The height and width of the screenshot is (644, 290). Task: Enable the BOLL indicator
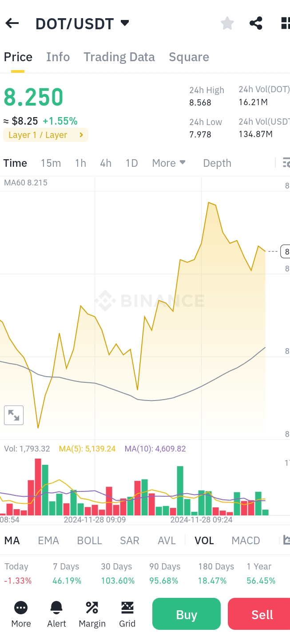(90, 541)
